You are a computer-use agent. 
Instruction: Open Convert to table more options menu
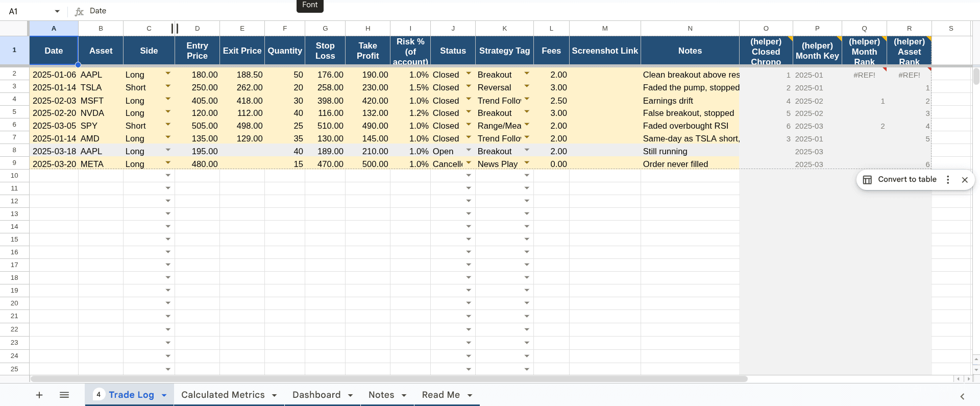coord(948,180)
